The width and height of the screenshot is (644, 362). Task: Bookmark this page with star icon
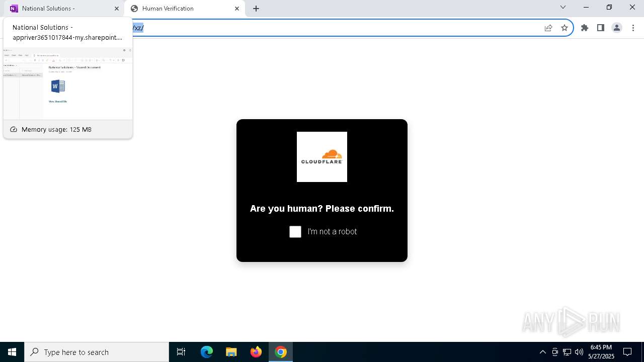[565, 28]
